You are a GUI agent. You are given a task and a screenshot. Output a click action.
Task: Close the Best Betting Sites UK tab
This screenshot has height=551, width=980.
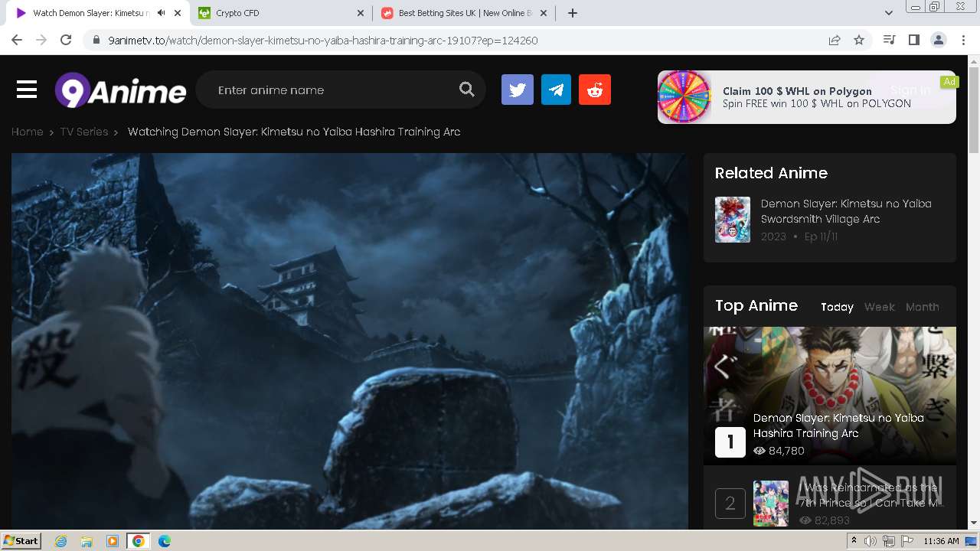(544, 13)
